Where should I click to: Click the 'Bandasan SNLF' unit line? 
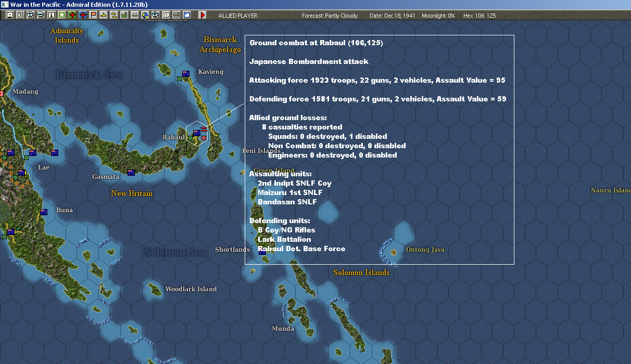tap(287, 202)
